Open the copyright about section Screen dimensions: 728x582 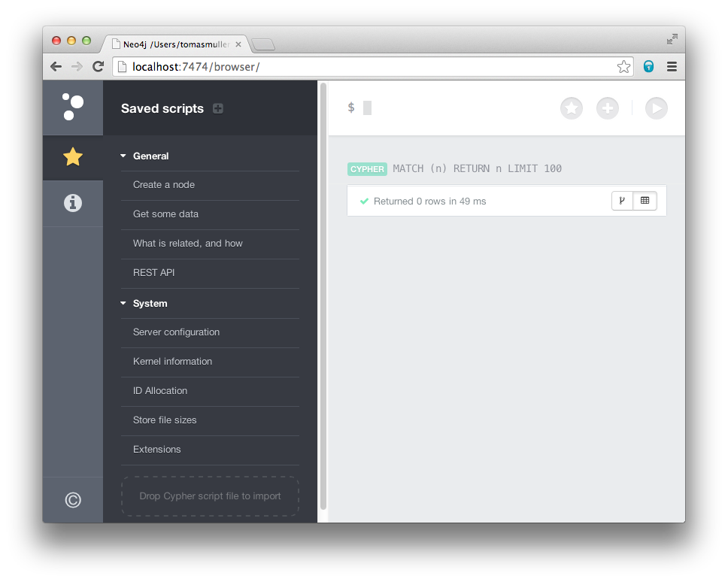coord(73,500)
